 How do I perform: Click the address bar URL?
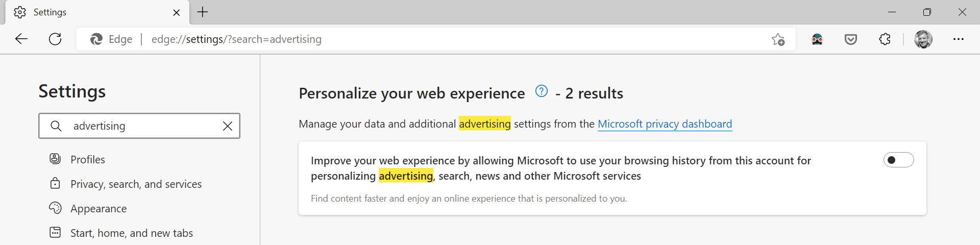point(236,39)
